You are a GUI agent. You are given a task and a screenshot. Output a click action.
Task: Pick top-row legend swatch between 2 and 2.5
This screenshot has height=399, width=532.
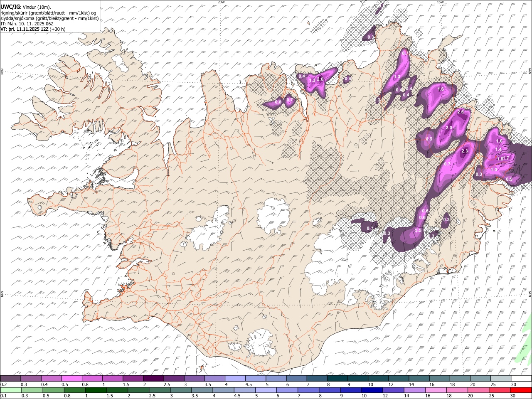153,379
